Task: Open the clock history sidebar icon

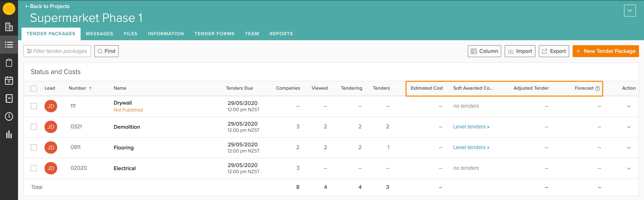Action: coord(9,116)
